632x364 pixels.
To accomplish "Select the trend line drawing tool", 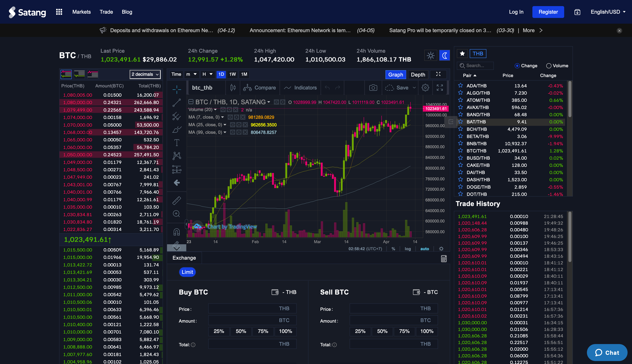I will 176,103.
